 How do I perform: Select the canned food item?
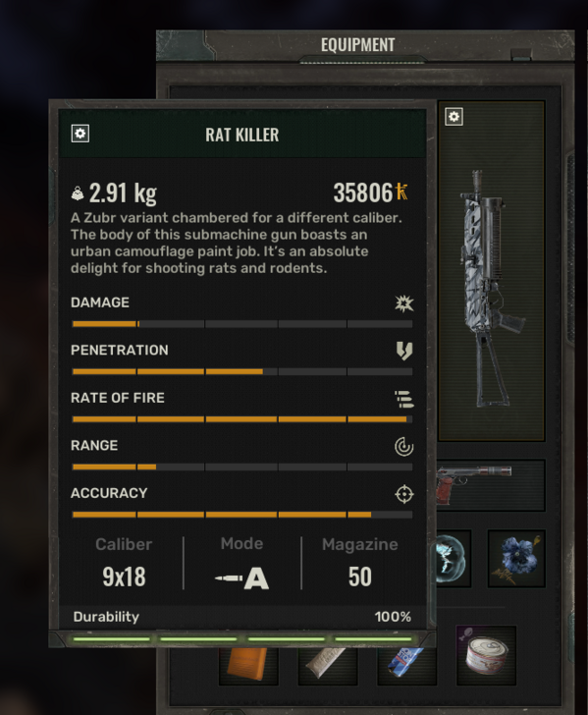(486, 655)
